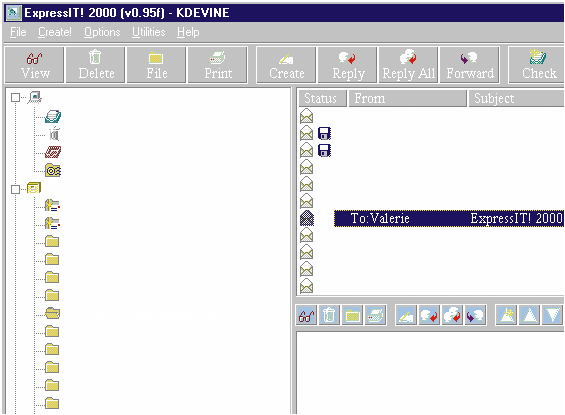Select the highlighted To:Valerie message row

(x=449, y=218)
